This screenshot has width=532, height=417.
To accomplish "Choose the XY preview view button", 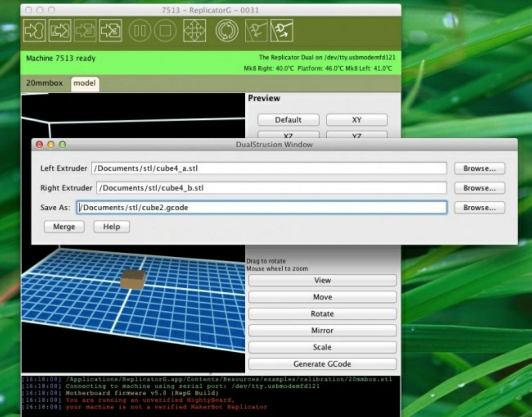I will pos(356,120).
